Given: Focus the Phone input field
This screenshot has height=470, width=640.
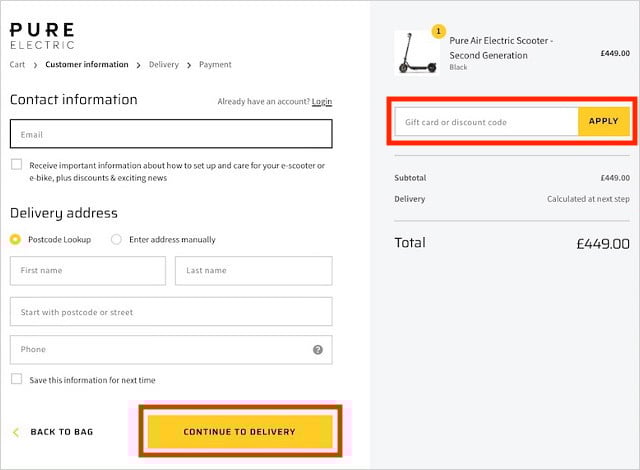Looking at the screenshot, I should 171,350.
